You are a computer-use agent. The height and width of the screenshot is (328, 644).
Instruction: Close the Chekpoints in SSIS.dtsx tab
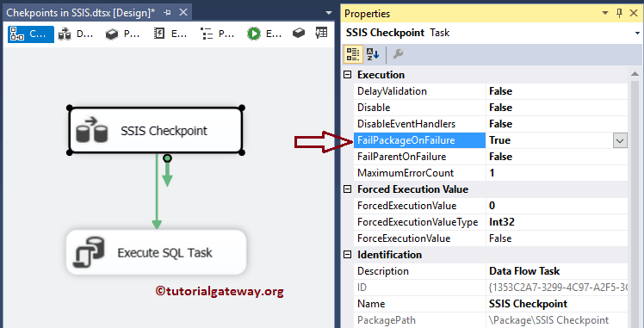pos(183,13)
